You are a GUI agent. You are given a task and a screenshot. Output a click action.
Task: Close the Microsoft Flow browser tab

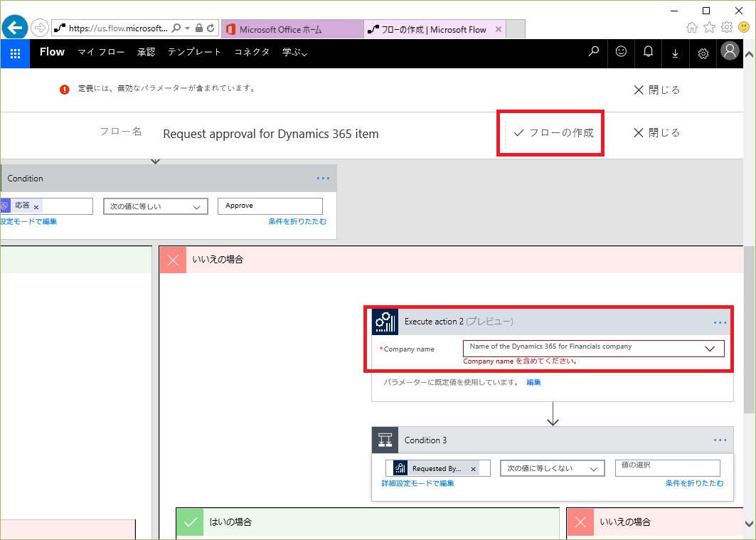pyautogui.click(x=499, y=29)
